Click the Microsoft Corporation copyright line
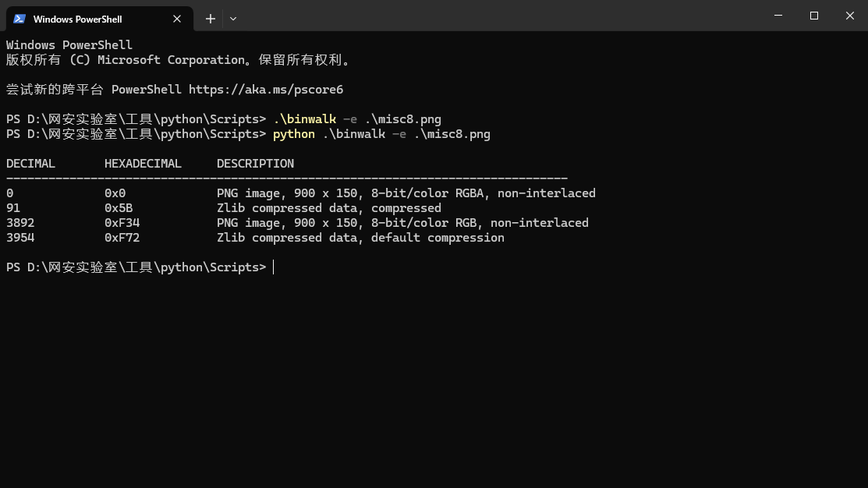The width and height of the screenshot is (868, 488). click(x=179, y=60)
